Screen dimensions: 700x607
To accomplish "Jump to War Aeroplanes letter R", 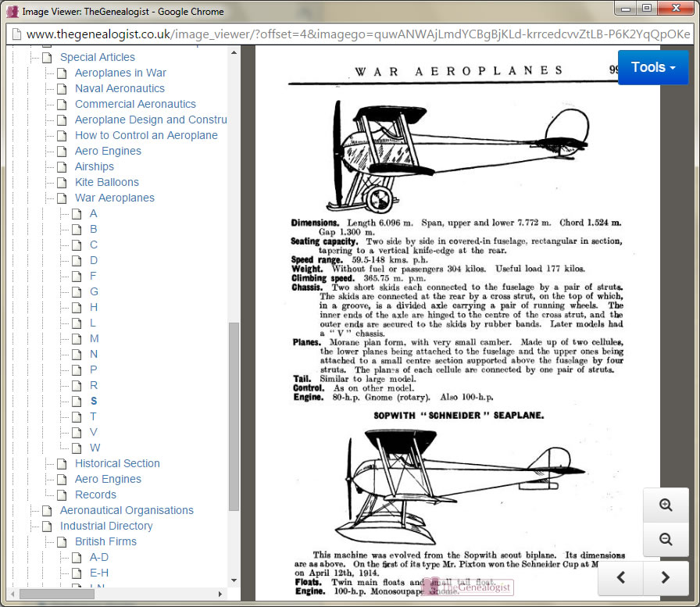I will pyautogui.click(x=93, y=385).
